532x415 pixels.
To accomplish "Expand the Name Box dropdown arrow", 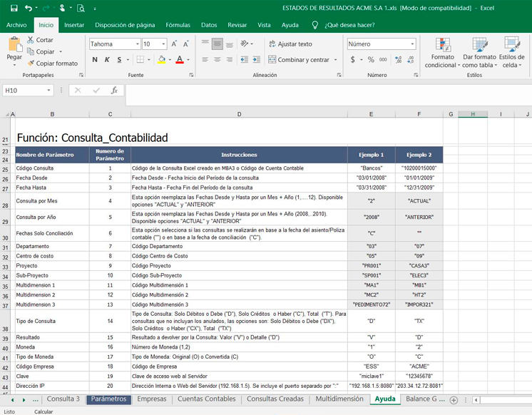I will click(x=49, y=91).
